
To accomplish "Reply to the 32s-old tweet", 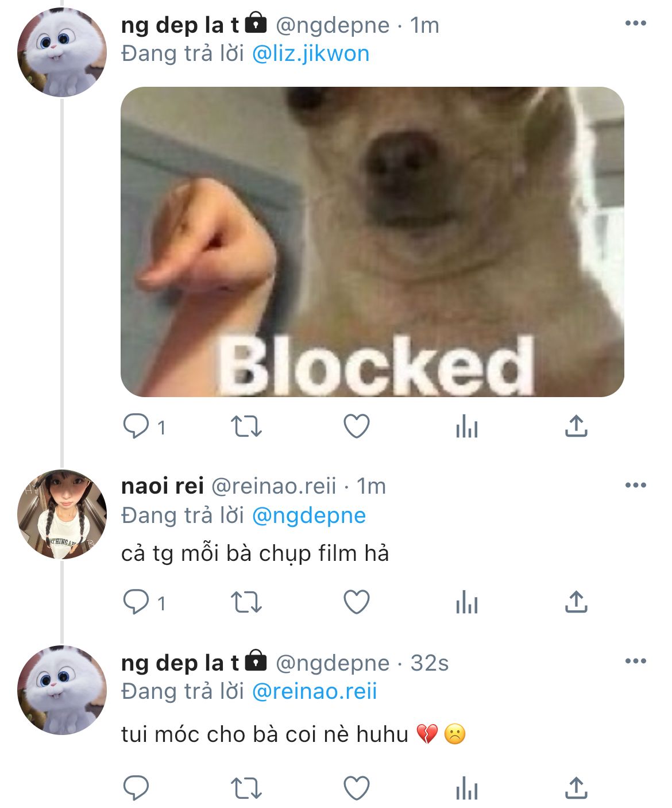I will 136,788.
